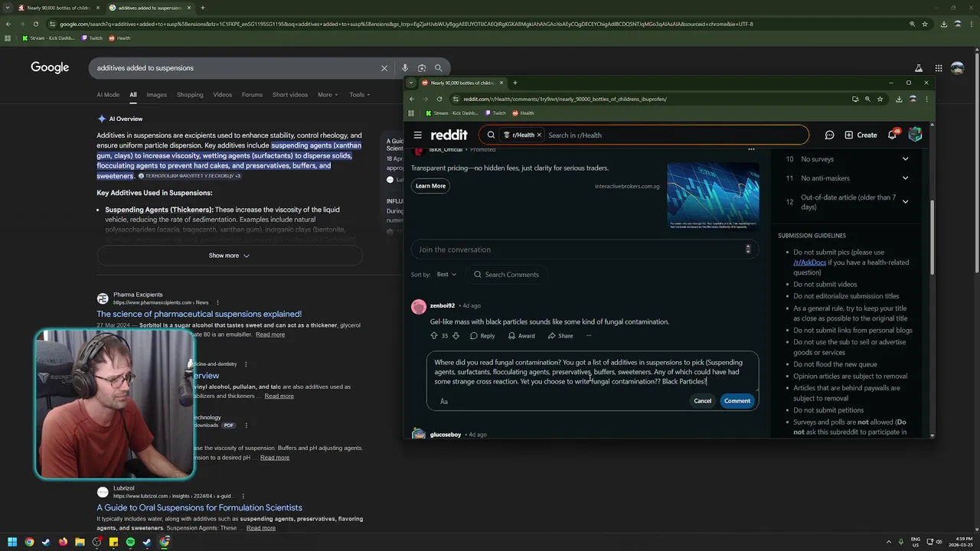Click the reddit logo in front window
Image resolution: width=980 pixels, height=551 pixels.
click(x=449, y=135)
